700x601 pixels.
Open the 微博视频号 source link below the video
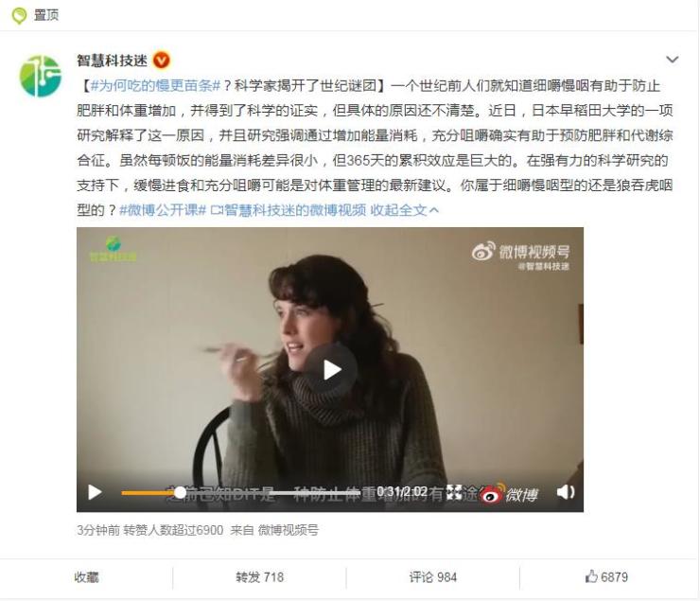(289, 530)
